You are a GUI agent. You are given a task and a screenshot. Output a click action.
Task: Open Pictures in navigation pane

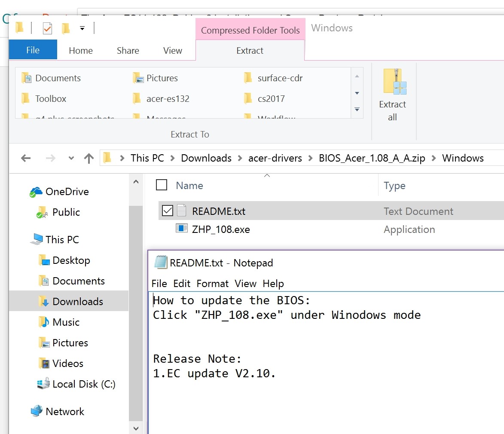coord(63,343)
